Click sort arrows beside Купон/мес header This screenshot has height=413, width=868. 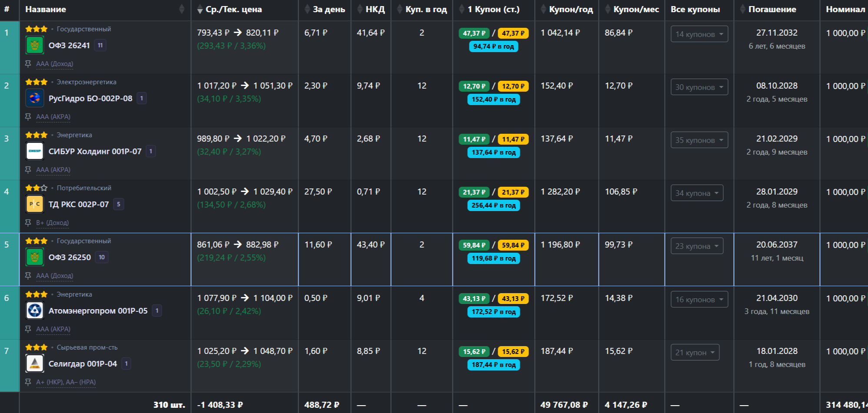tap(608, 9)
